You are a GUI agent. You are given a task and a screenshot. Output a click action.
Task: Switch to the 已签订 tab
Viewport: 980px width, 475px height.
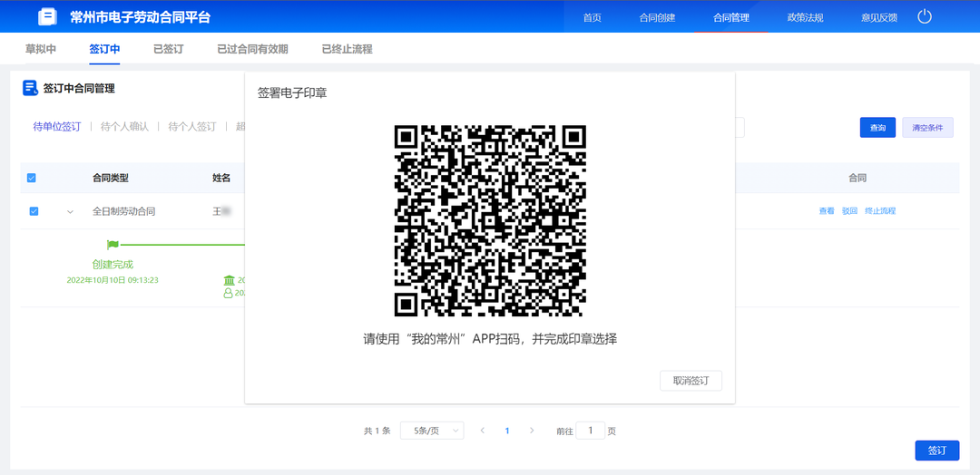[169, 49]
